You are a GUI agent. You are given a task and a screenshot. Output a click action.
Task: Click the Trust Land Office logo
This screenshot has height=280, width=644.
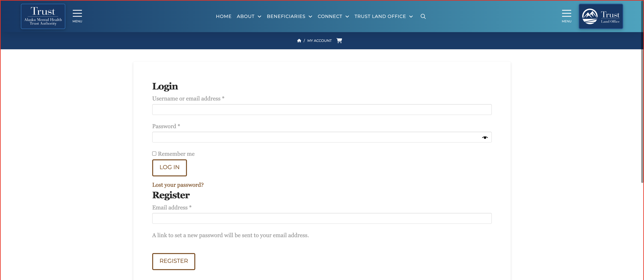coord(600,16)
